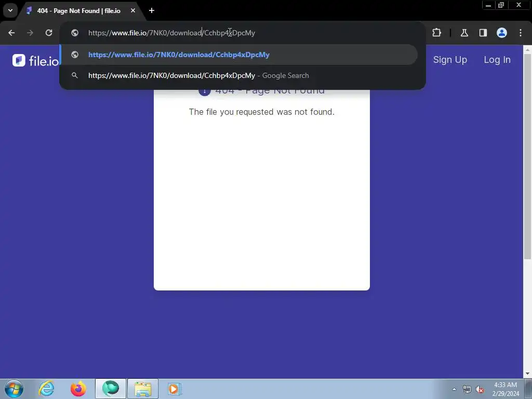
Task: Launch Internet Explorer from taskbar
Action: pos(46,389)
